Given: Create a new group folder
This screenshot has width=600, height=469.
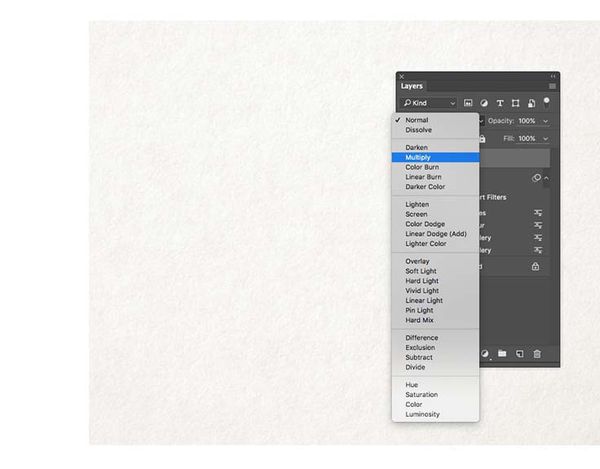Looking at the screenshot, I should (x=503, y=353).
